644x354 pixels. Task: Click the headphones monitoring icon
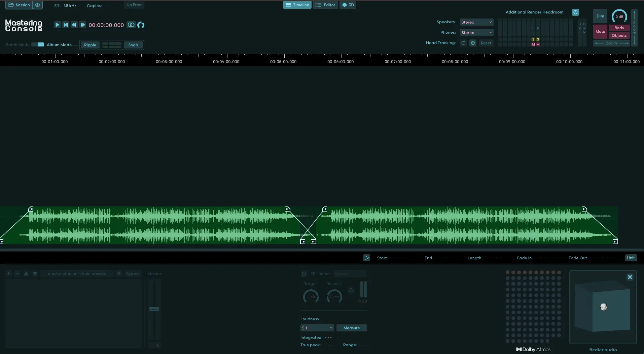pos(141,25)
